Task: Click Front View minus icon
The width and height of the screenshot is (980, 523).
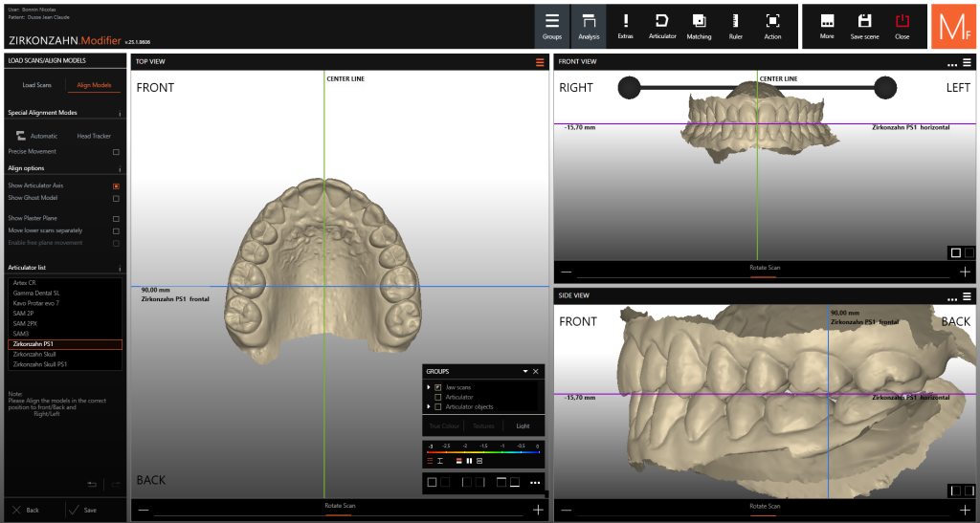Action: pyautogui.click(x=566, y=272)
